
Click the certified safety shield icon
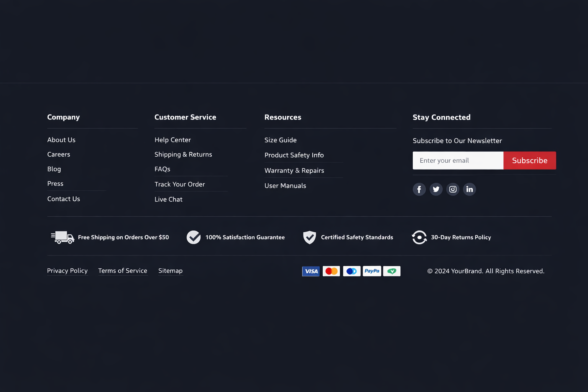tap(310, 237)
